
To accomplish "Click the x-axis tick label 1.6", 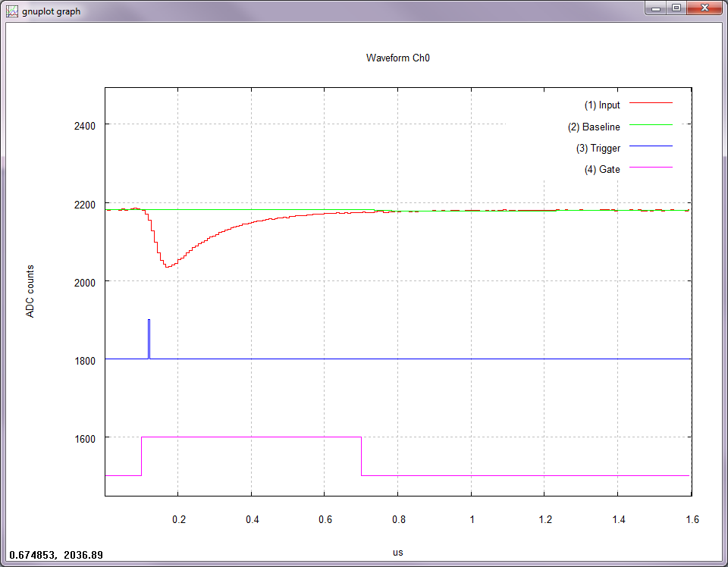I will click(692, 520).
